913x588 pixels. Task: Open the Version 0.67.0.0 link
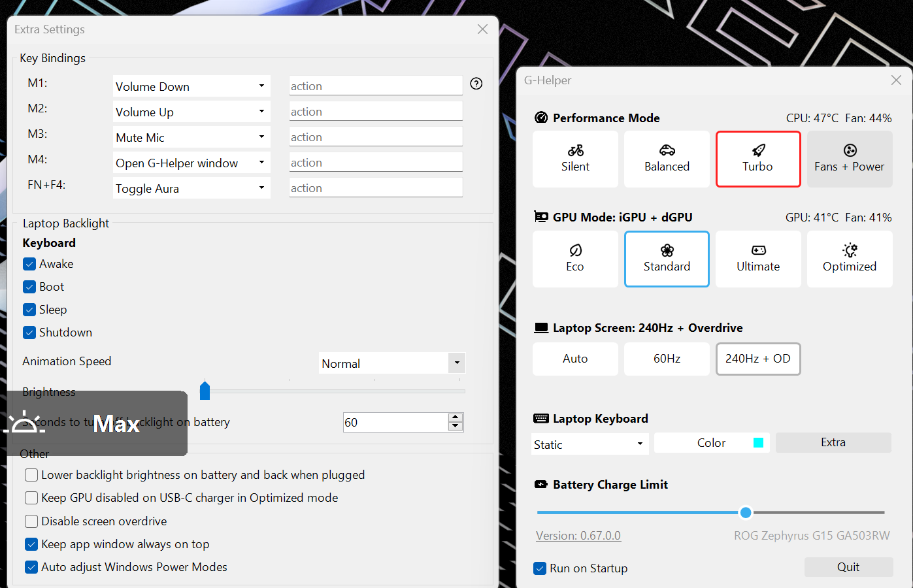click(x=578, y=535)
